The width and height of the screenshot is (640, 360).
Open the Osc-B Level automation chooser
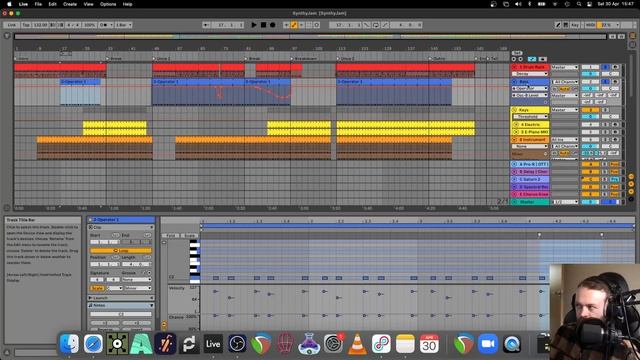coord(530,95)
